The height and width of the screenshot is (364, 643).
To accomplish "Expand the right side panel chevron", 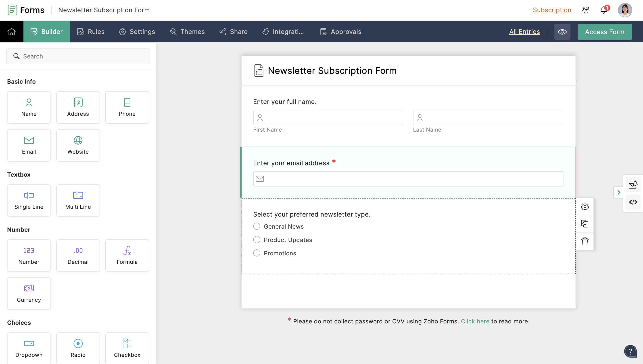I will (619, 192).
